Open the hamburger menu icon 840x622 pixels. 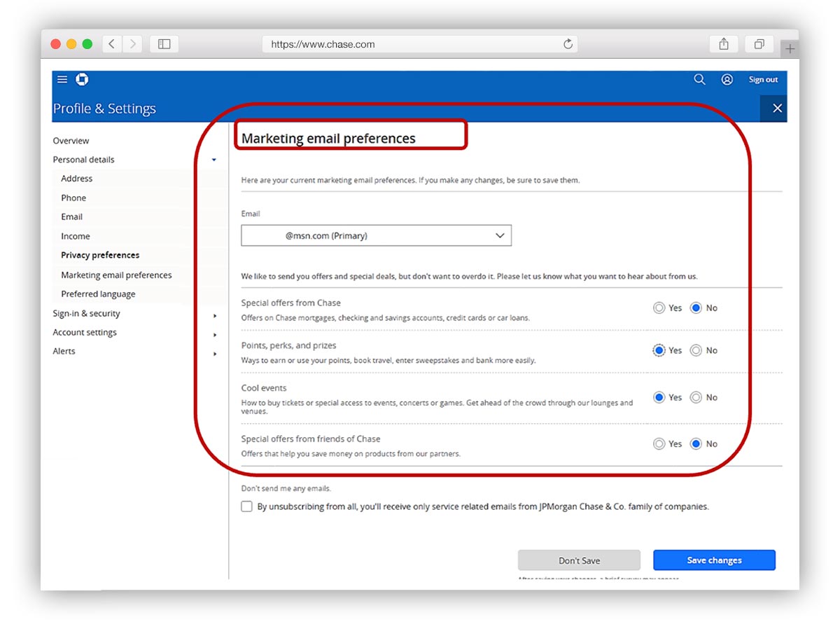pyautogui.click(x=62, y=80)
